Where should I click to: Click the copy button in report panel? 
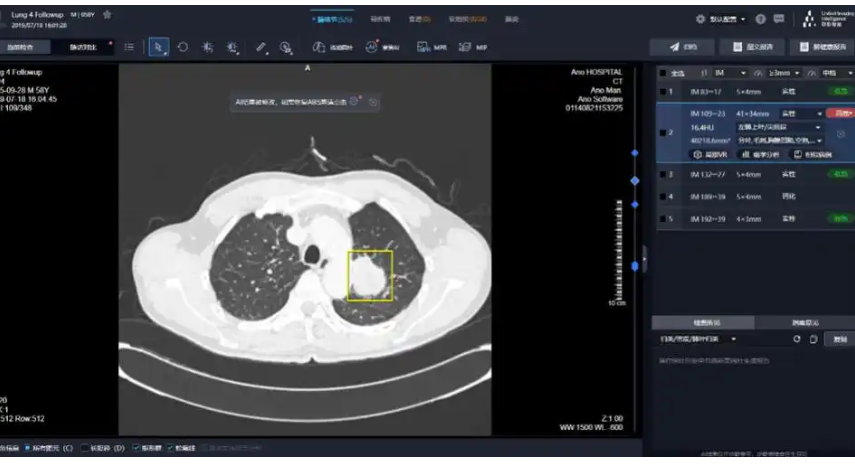coord(839,339)
